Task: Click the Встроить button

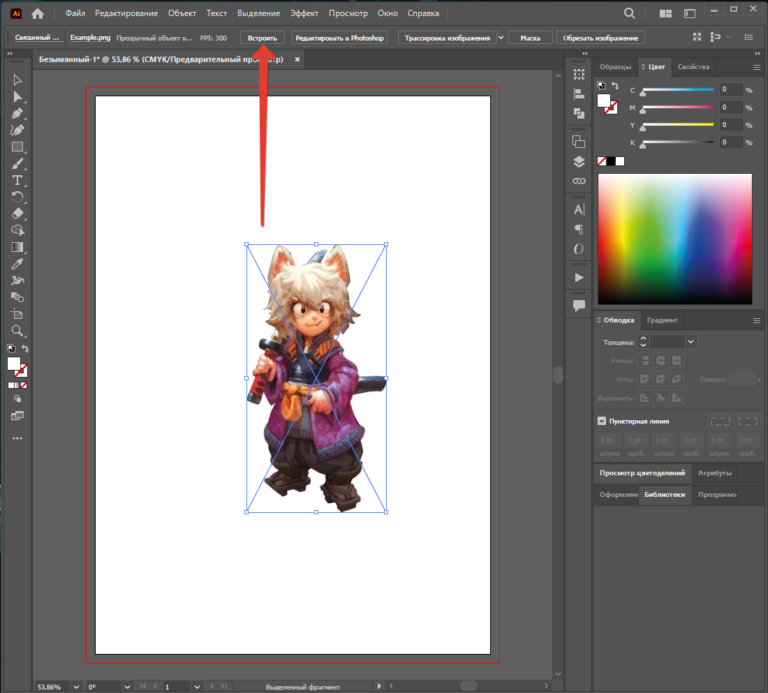Action: [262, 38]
